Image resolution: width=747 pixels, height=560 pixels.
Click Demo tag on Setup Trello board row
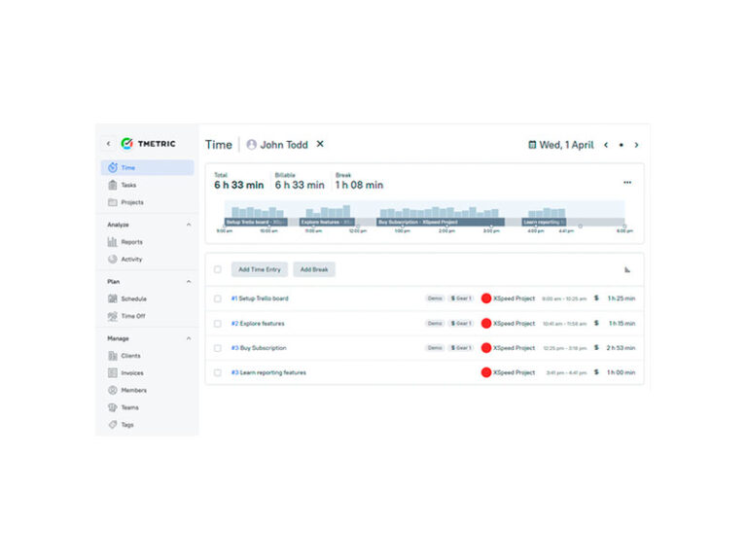click(x=435, y=298)
